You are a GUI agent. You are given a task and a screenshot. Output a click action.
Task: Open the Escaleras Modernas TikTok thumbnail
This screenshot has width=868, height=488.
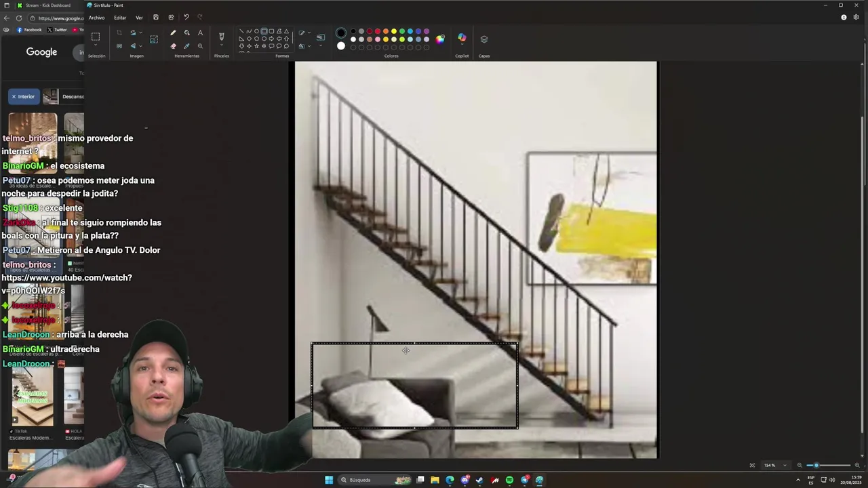(32, 396)
